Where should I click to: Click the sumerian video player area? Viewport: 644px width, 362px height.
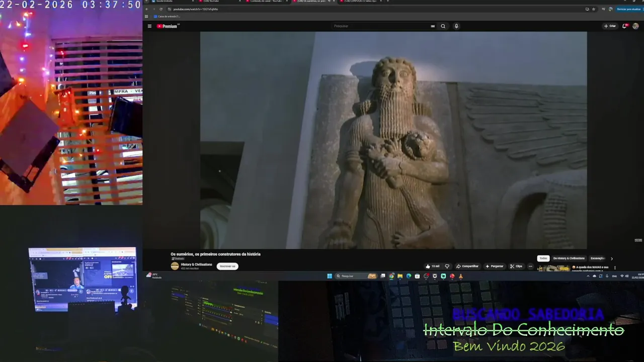pos(393,140)
